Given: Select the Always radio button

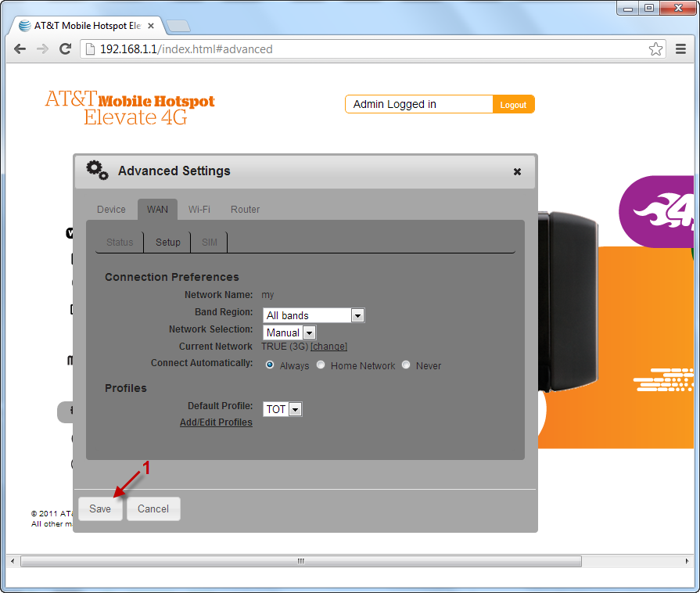Looking at the screenshot, I should pos(270,365).
